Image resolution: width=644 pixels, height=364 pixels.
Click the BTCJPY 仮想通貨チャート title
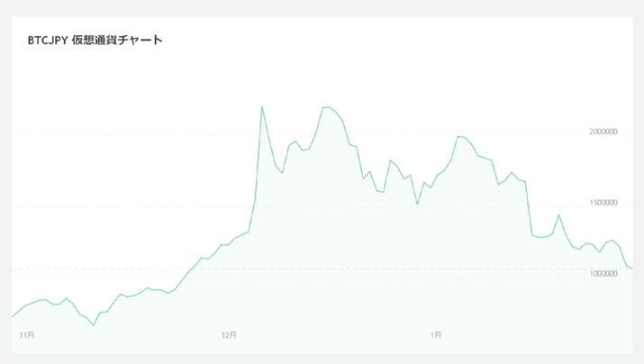(x=95, y=41)
